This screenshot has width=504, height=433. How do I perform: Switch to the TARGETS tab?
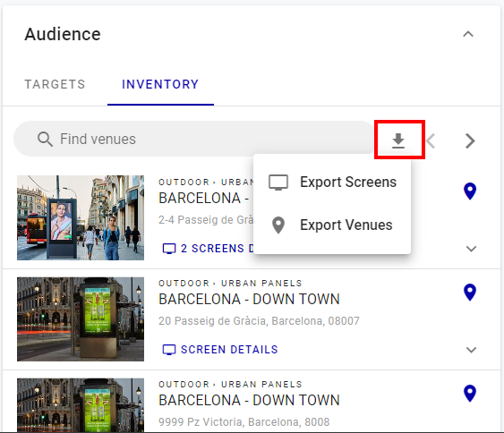tap(55, 84)
